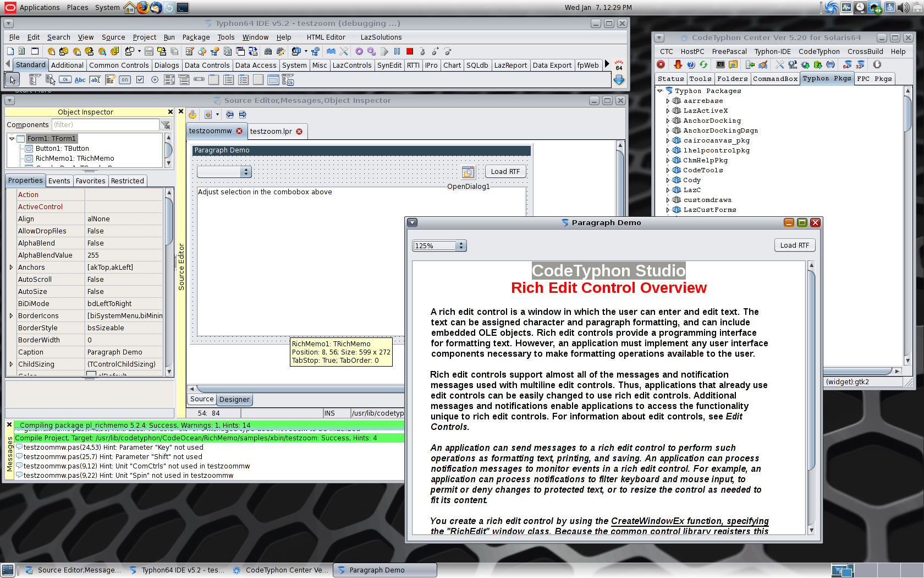Select the TLabel 'Abc' component in palette
The image size is (924, 578).
80,80
